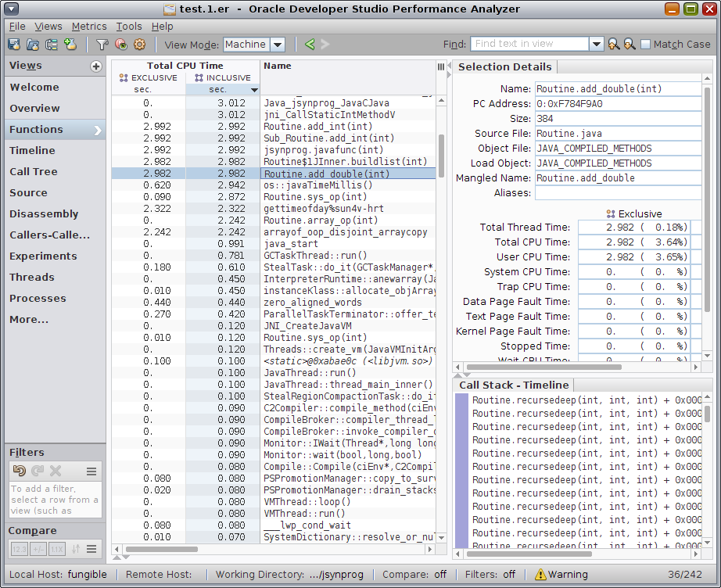
Task: Click the Find Next magnifier icon
Action: tap(629, 45)
